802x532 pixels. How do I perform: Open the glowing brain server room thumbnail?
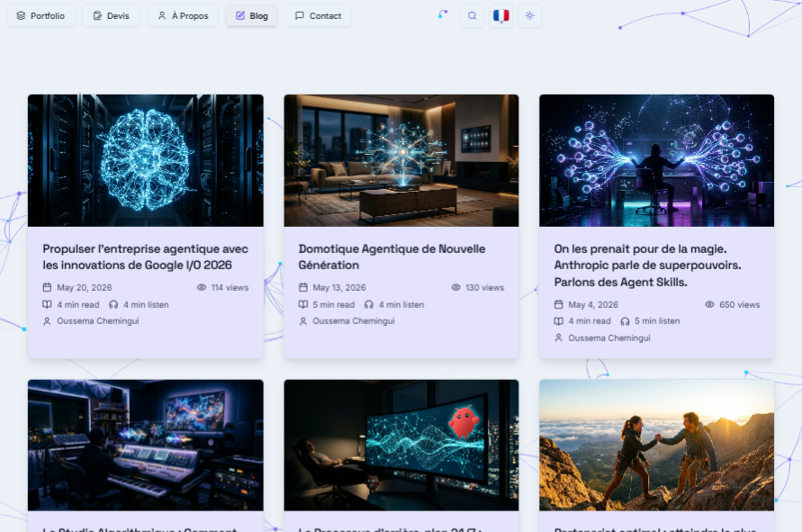pyautogui.click(x=146, y=160)
